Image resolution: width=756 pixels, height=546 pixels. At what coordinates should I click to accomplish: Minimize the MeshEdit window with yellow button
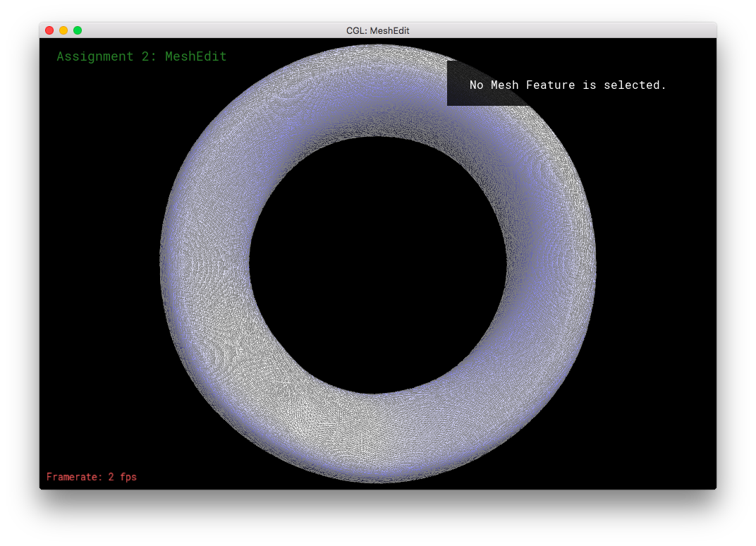coord(63,30)
